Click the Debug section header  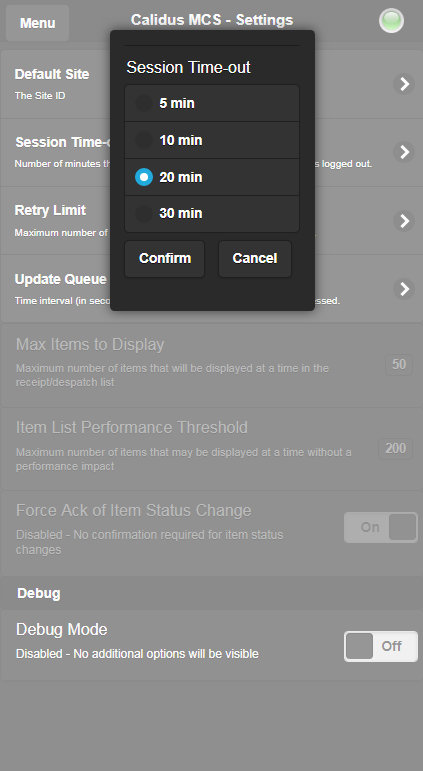coord(38,593)
